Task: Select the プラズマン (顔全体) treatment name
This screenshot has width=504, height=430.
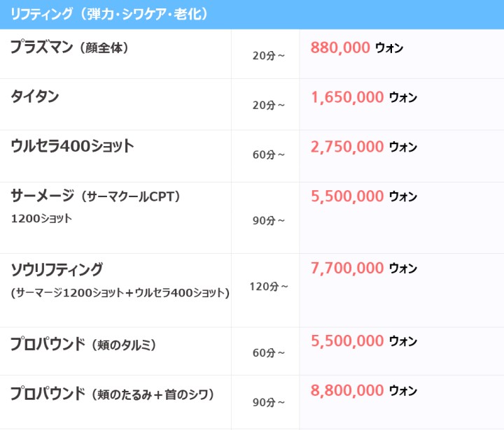Action: tap(69, 48)
